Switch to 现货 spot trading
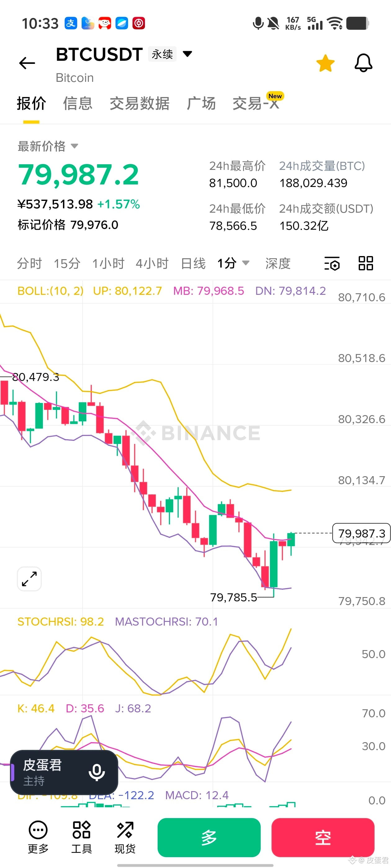 (x=125, y=837)
